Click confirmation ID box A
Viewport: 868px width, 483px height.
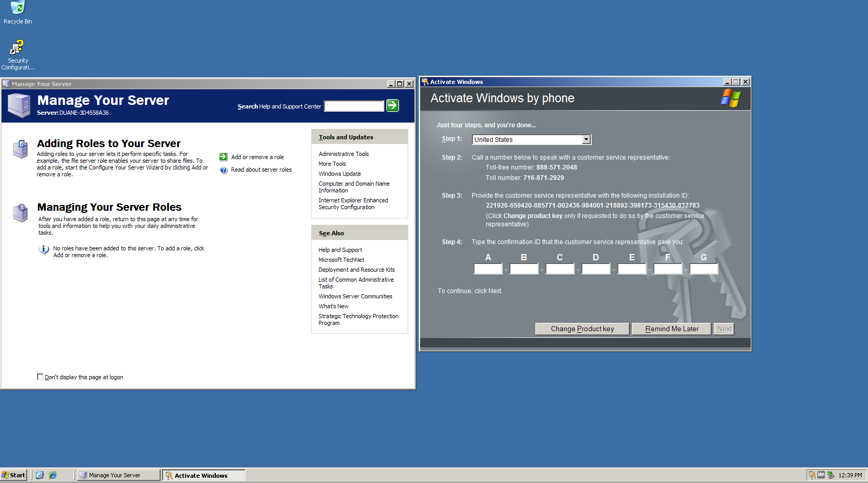point(487,269)
